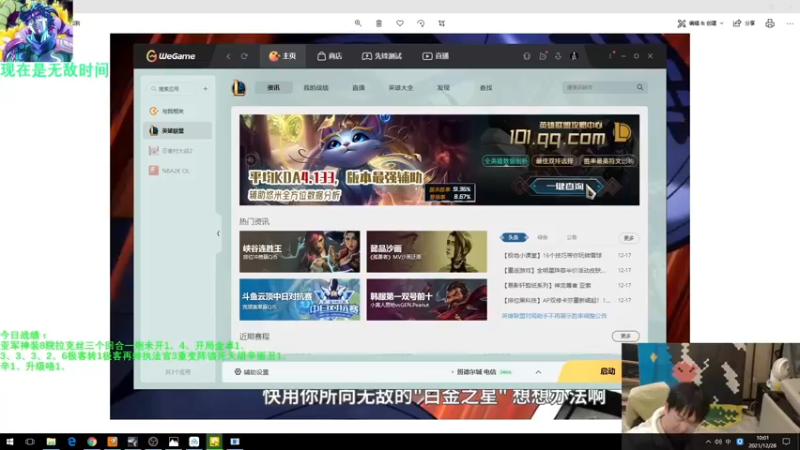The image size is (800, 450).
Task: Open the 101.qq.com Yuumi banner
Action: tap(439, 160)
